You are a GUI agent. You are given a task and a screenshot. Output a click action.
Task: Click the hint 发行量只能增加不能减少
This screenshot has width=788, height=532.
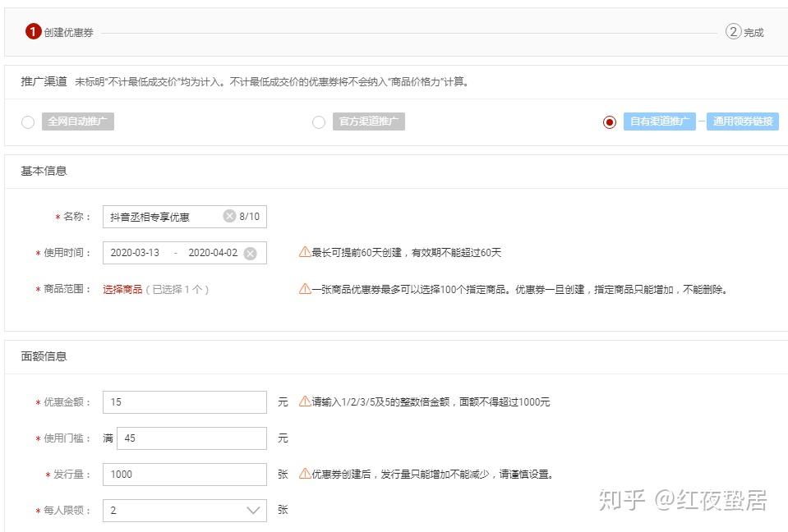[435, 475]
